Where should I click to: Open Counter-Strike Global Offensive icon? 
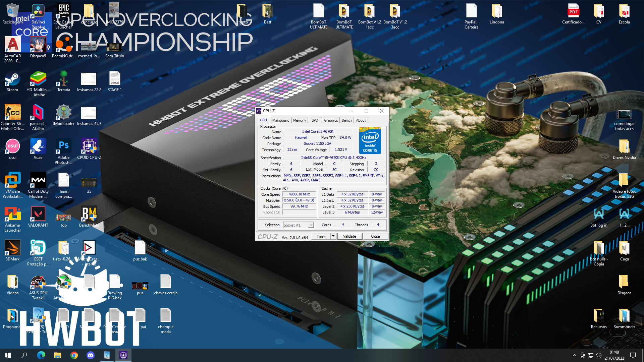coord(12,117)
